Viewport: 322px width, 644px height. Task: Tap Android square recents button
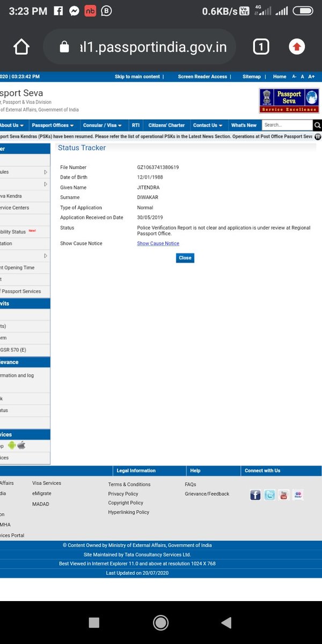94,622
